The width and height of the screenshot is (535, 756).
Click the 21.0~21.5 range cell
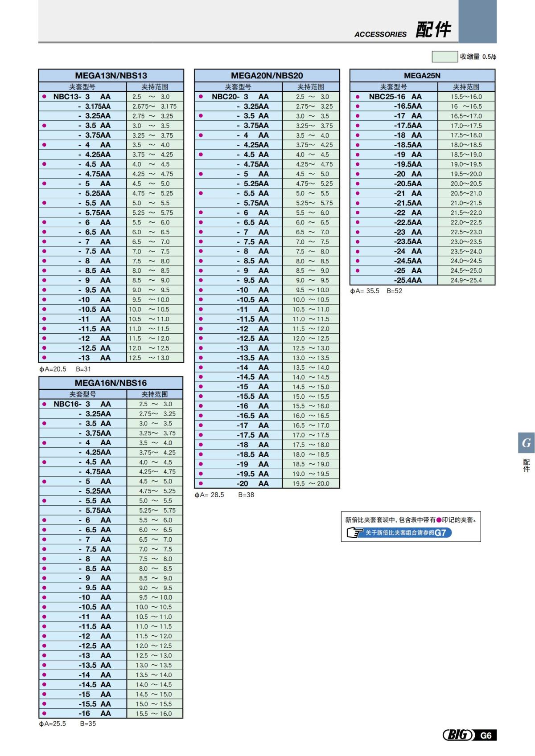[466, 203]
